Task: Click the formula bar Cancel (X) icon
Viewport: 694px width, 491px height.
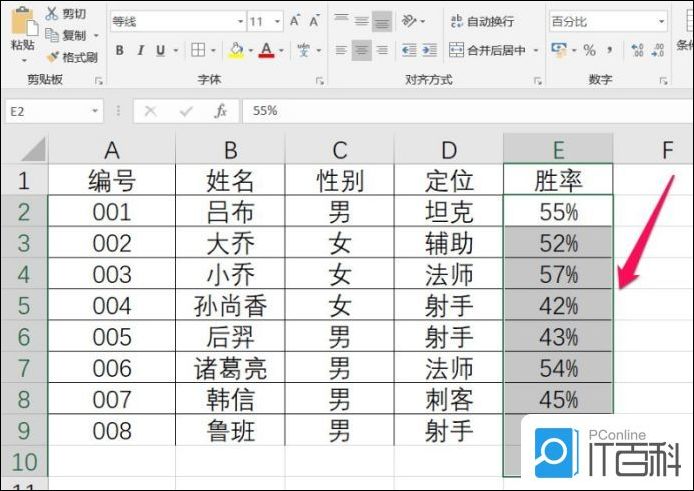Action: tap(150, 111)
